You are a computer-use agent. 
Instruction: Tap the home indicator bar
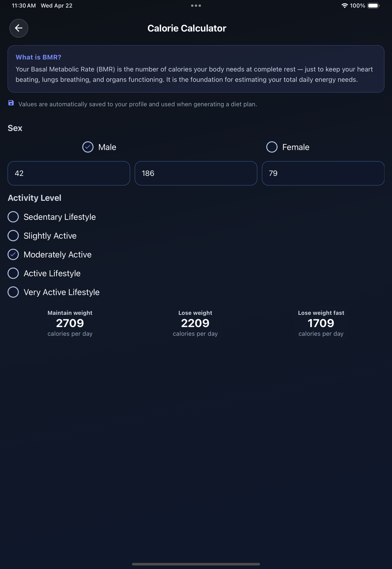(x=196, y=564)
